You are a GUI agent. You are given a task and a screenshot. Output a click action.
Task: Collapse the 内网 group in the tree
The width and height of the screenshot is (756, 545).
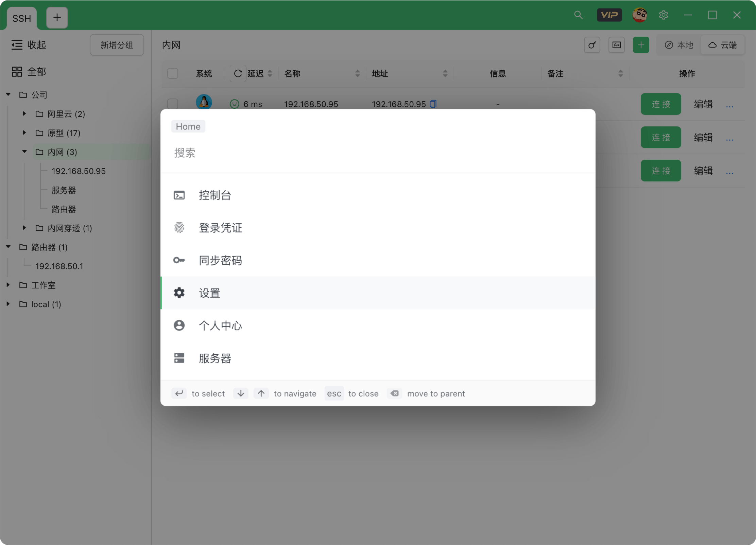point(24,152)
